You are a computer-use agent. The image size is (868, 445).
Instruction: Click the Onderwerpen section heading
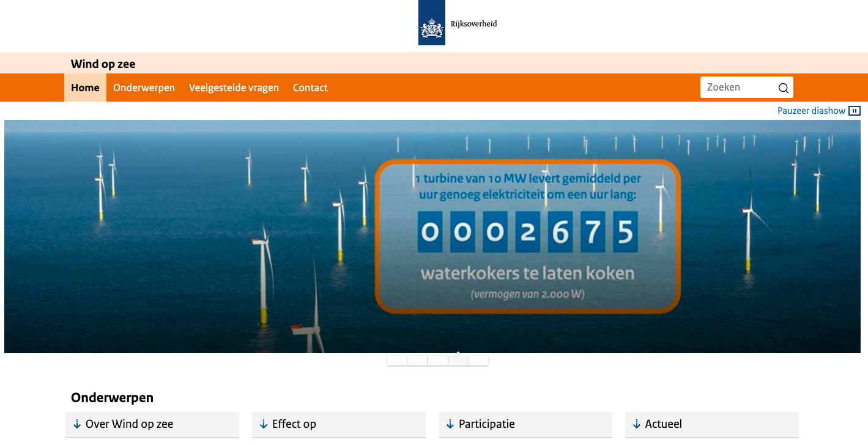click(x=112, y=398)
